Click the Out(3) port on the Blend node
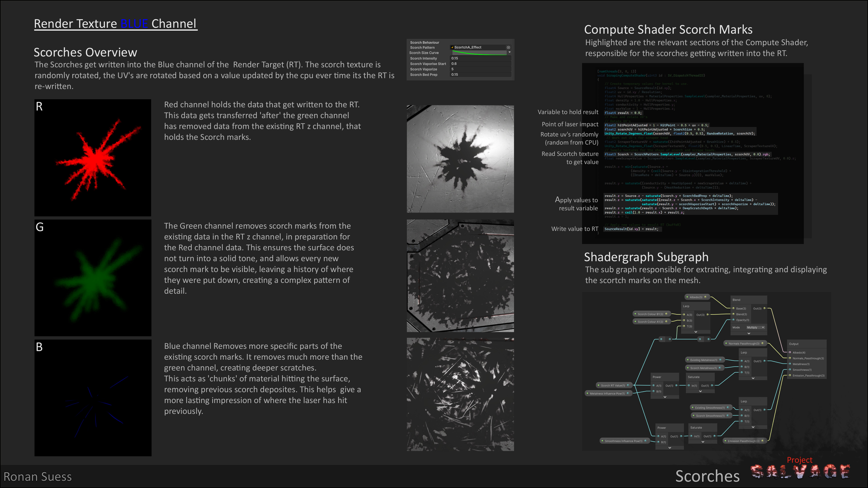 764,308
